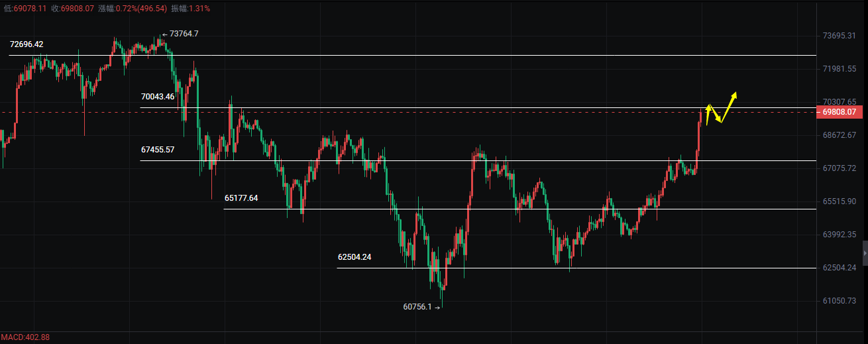Click the 61050.73 price axis label
This screenshot has width=868, height=344.
(839, 301)
